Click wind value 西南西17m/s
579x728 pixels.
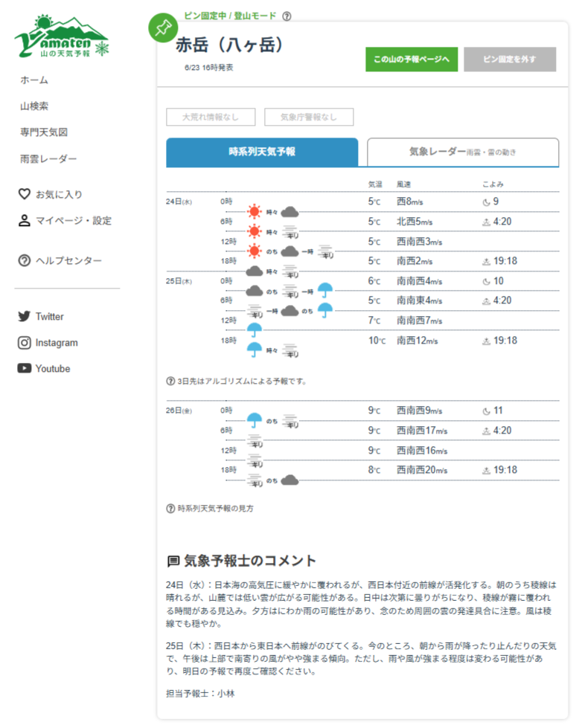tap(422, 431)
